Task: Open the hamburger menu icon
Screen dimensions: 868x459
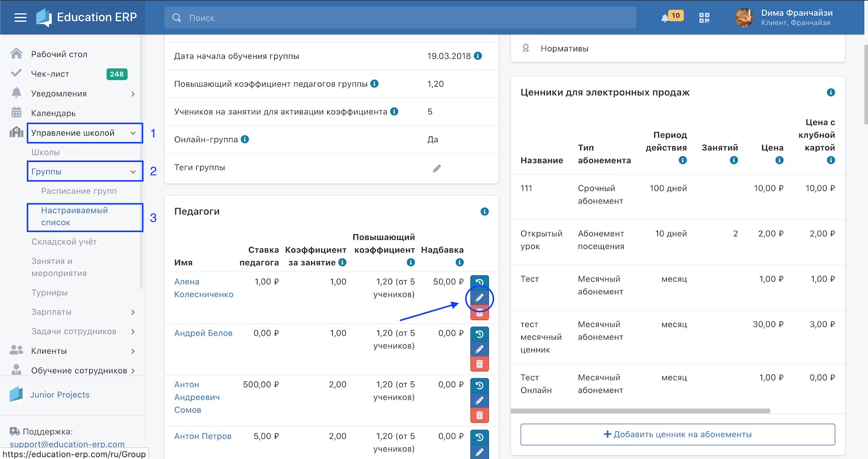Action: pos(20,18)
